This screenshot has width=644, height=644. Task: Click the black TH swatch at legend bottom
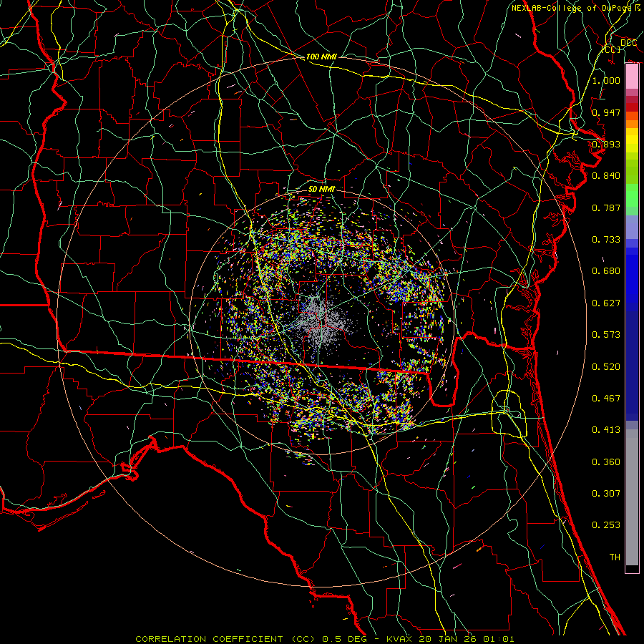(632, 569)
